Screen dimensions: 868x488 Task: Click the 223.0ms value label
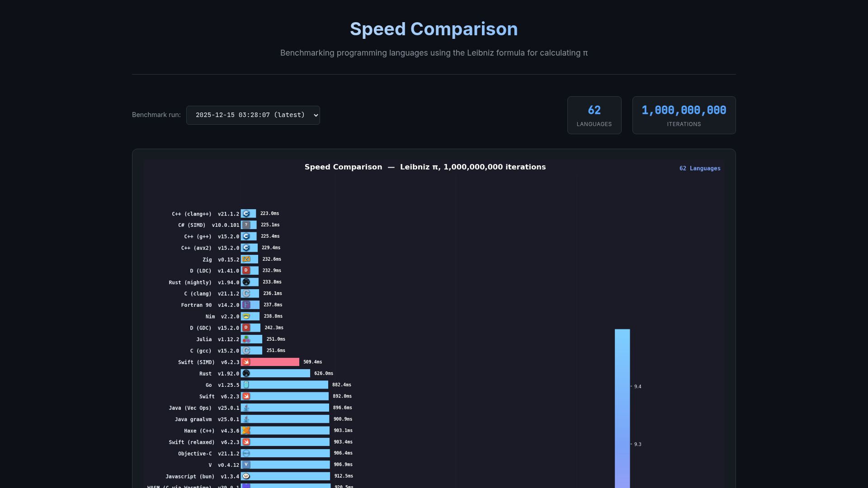pyautogui.click(x=270, y=213)
